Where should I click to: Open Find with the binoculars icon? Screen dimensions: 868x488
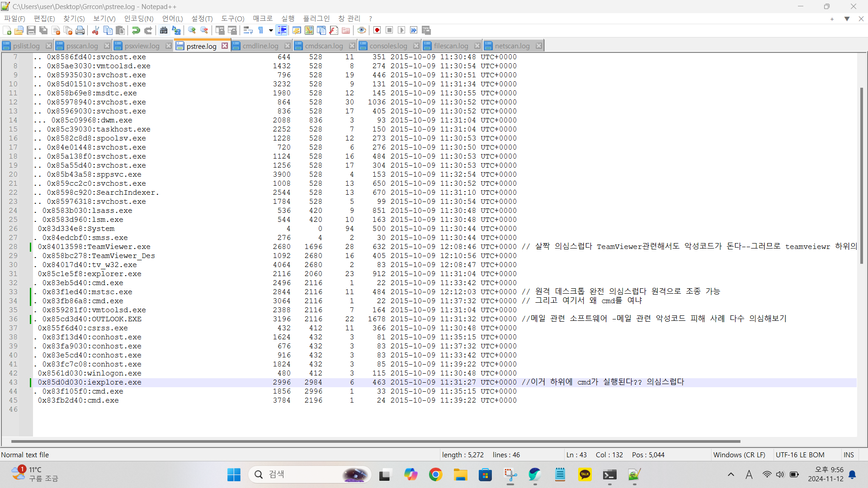coord(164,30)
